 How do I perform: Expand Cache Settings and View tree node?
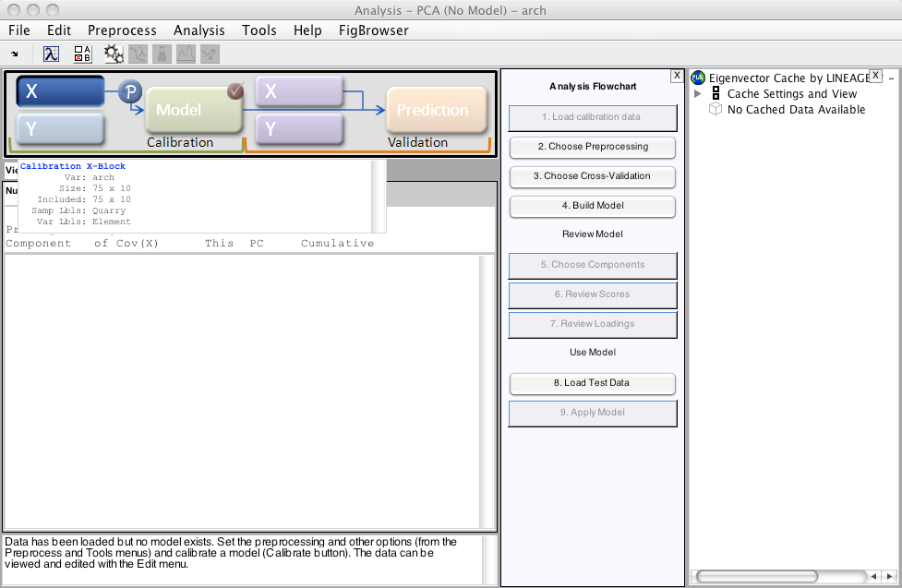(x=698, y=94)
